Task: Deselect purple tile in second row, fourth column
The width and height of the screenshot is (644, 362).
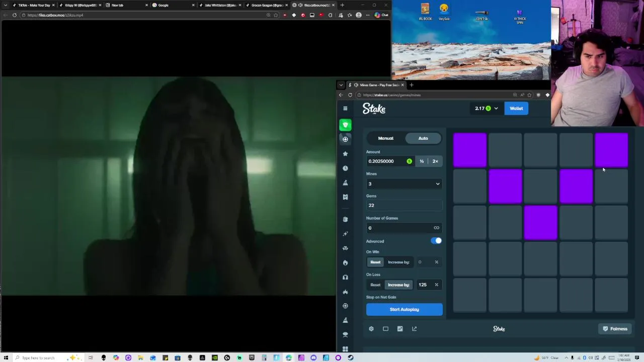Action: click(576, 186)
